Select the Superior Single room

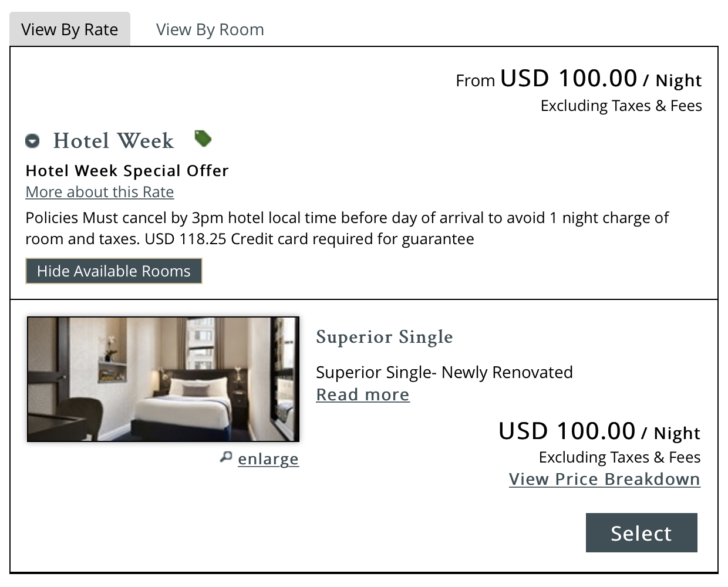641,533
